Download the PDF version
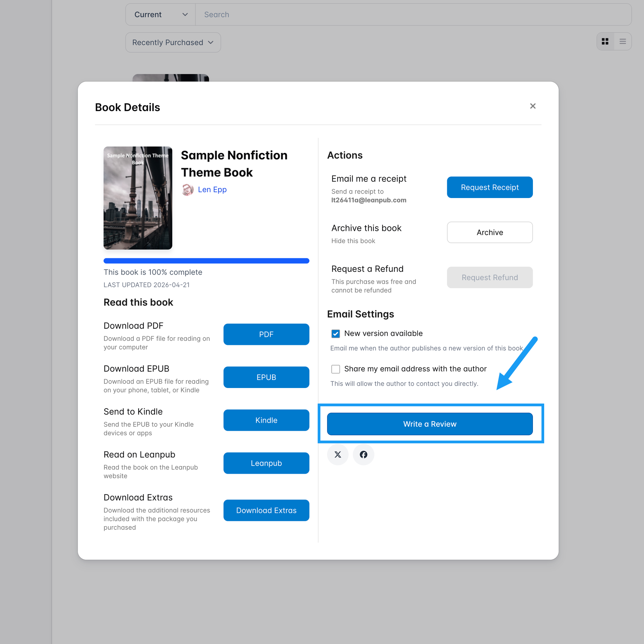 click(266, 334)
